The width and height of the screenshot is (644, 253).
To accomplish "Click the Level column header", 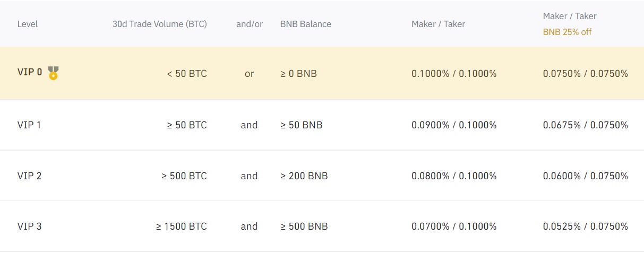I will tap(28, 24).
